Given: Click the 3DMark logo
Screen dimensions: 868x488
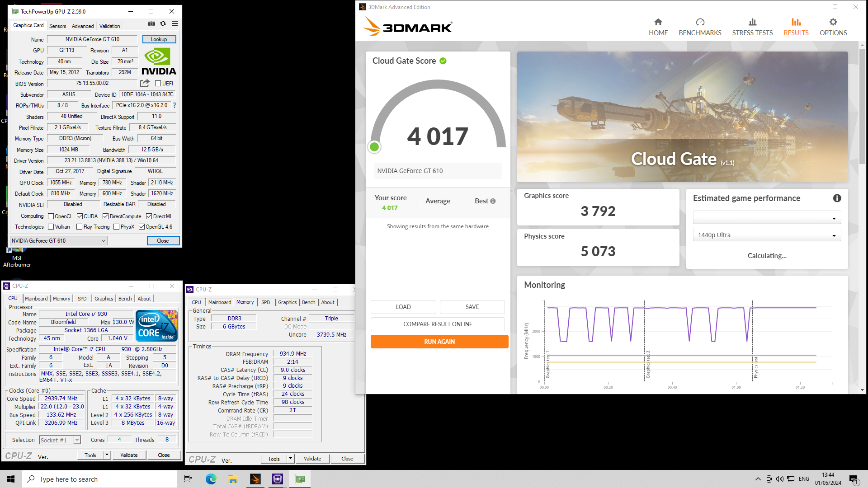Looking at the screenshot, I should 407,27.
